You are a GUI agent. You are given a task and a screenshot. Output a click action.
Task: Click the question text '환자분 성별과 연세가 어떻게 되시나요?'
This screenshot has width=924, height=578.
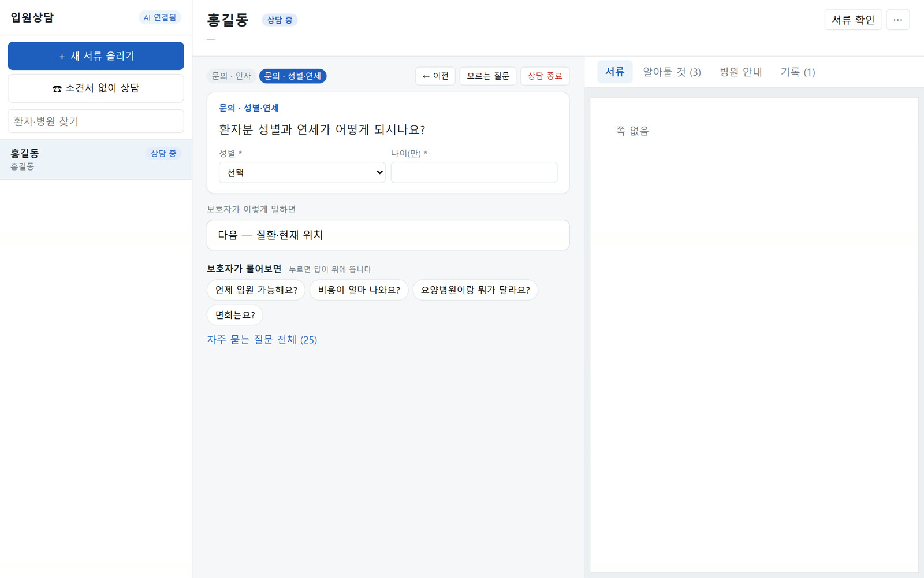[322, 129]
